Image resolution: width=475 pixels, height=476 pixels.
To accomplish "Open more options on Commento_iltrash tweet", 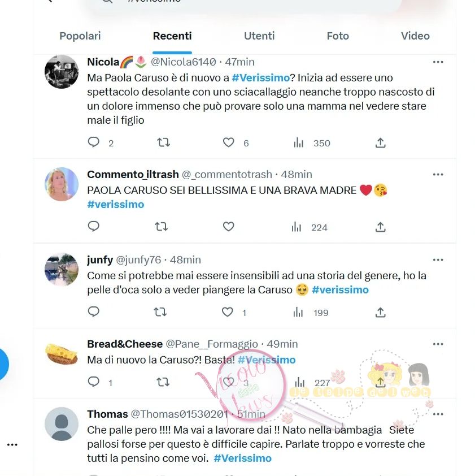I will pyautogui.click(x=438, y=175).
